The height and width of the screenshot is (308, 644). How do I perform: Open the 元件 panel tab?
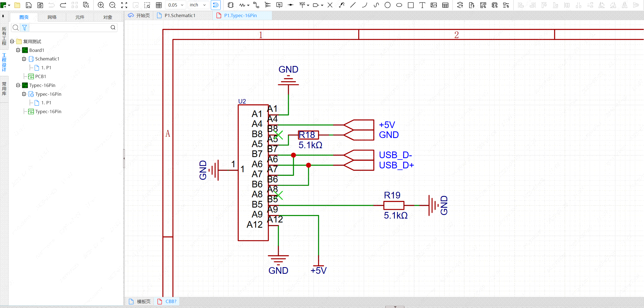click(x=80, y=17)
